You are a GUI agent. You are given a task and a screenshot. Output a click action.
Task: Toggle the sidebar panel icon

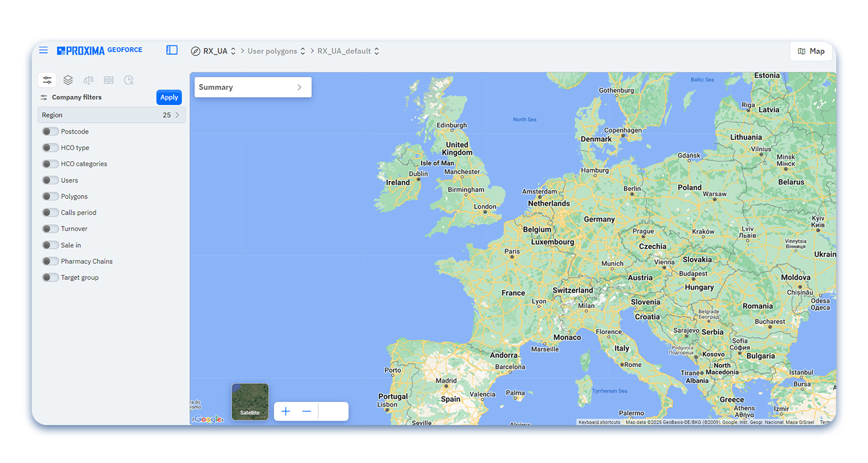(172, 50)
